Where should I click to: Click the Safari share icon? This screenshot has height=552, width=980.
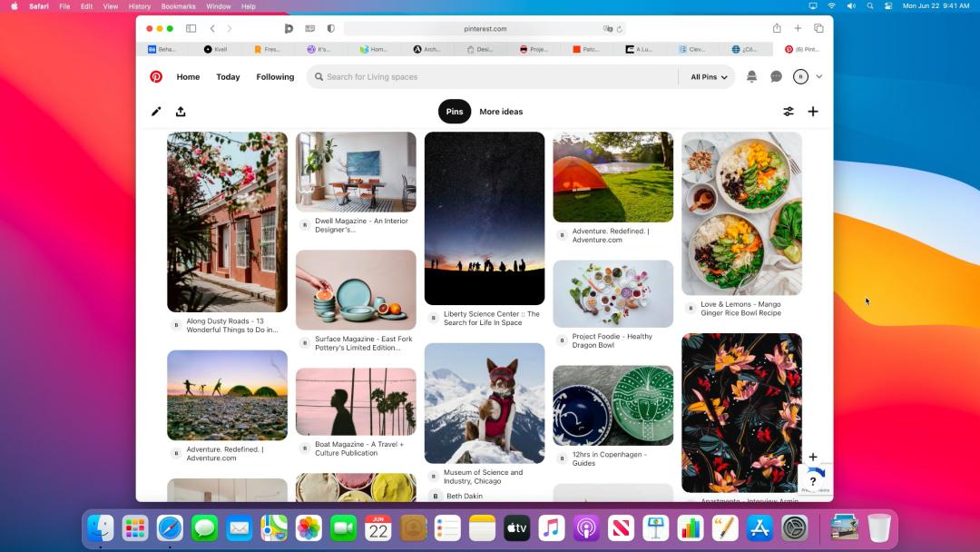777,28
